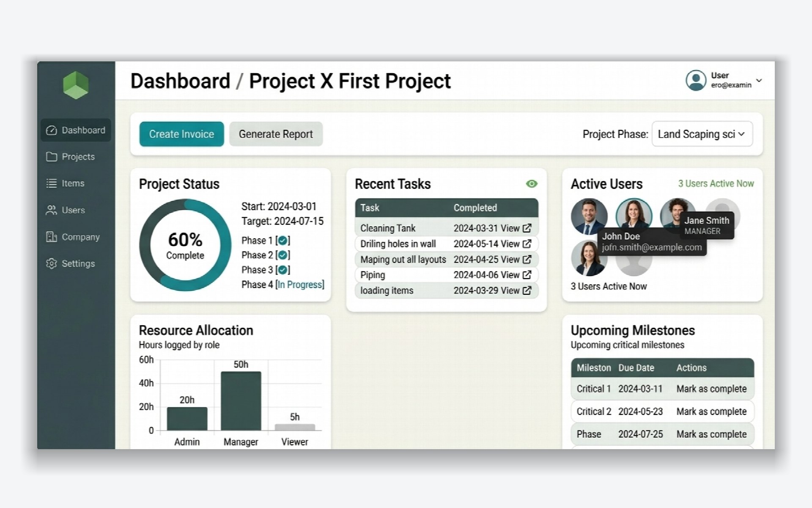Select first active user avatar, man in suit
The height and width of the screenshot is (508, 812).
point(589,216)
